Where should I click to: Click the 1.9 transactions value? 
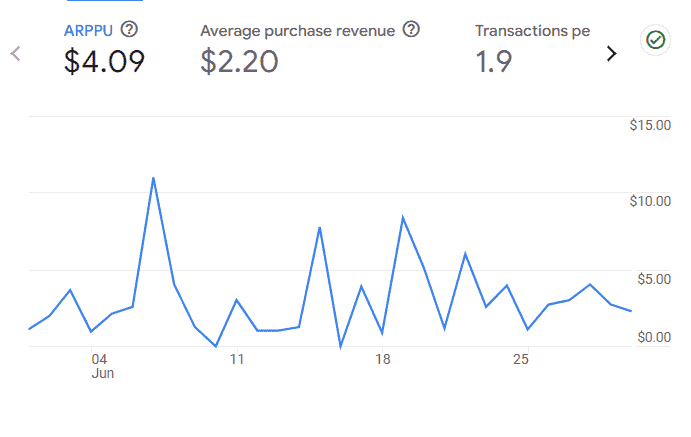coord(494,61)
